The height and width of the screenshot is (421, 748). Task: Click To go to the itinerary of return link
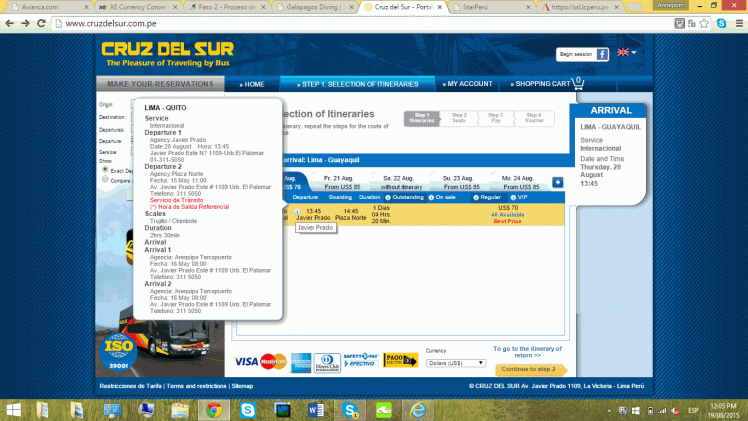[527, 352]
